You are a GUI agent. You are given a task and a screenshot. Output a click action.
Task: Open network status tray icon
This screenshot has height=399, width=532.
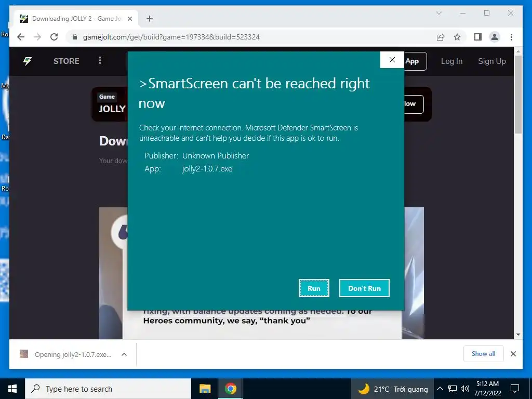tap(453, 389)
